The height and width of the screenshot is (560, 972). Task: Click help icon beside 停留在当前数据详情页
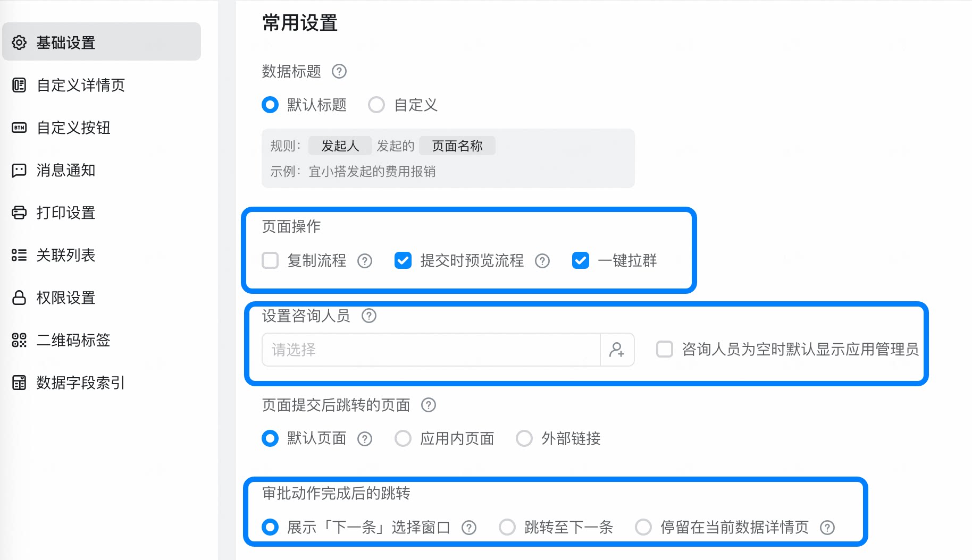click(x=827, y=528)
